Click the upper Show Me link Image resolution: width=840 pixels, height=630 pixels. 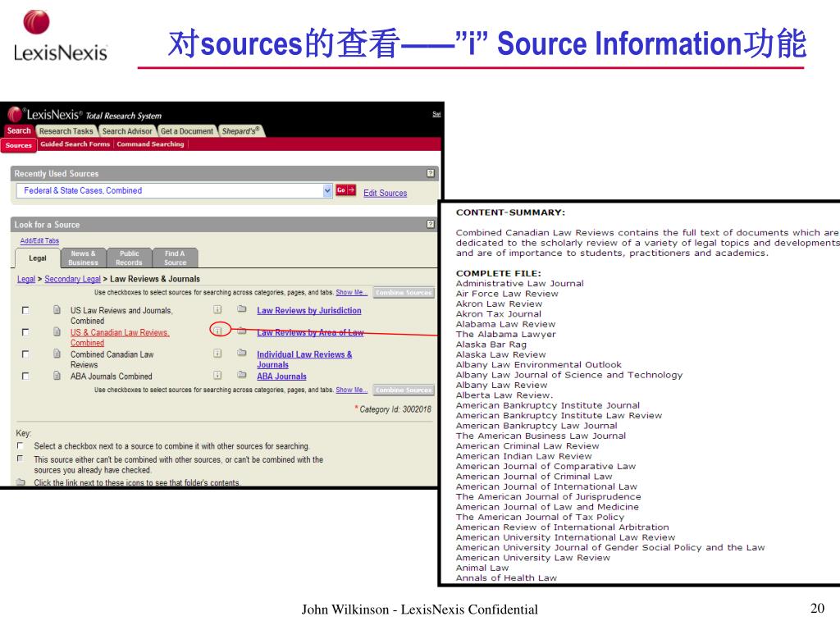(x=351, y=293)
